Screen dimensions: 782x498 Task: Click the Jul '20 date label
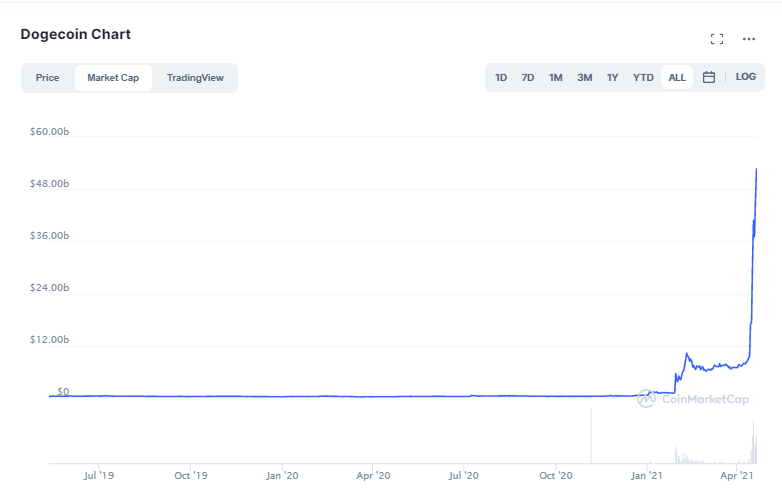click(463, 476)
